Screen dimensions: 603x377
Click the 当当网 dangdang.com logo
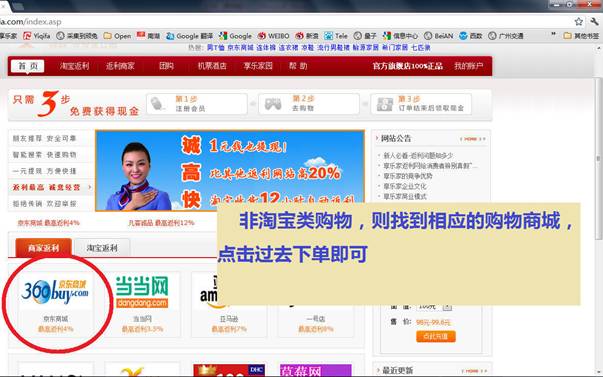(142, 291)
